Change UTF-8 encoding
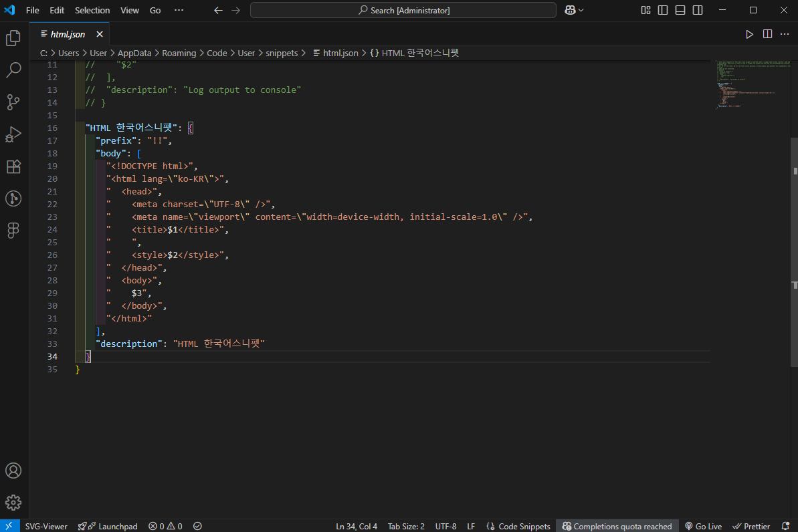This screenshot has width=798, height=532. [445, 526]
